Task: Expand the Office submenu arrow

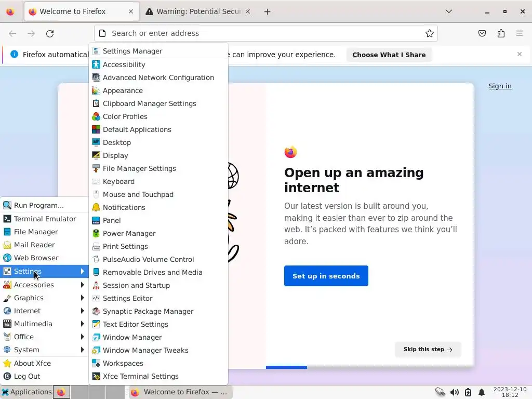Action: tap(82, 337)
